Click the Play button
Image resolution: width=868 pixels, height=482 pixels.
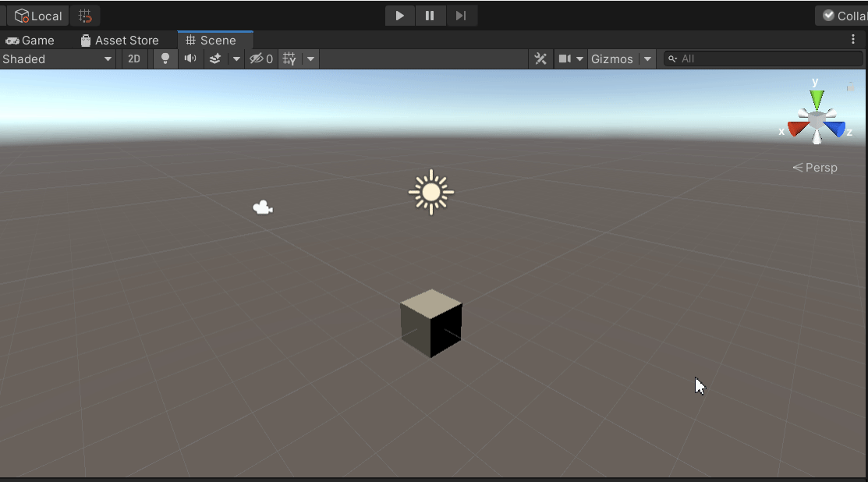coord(399,16)
